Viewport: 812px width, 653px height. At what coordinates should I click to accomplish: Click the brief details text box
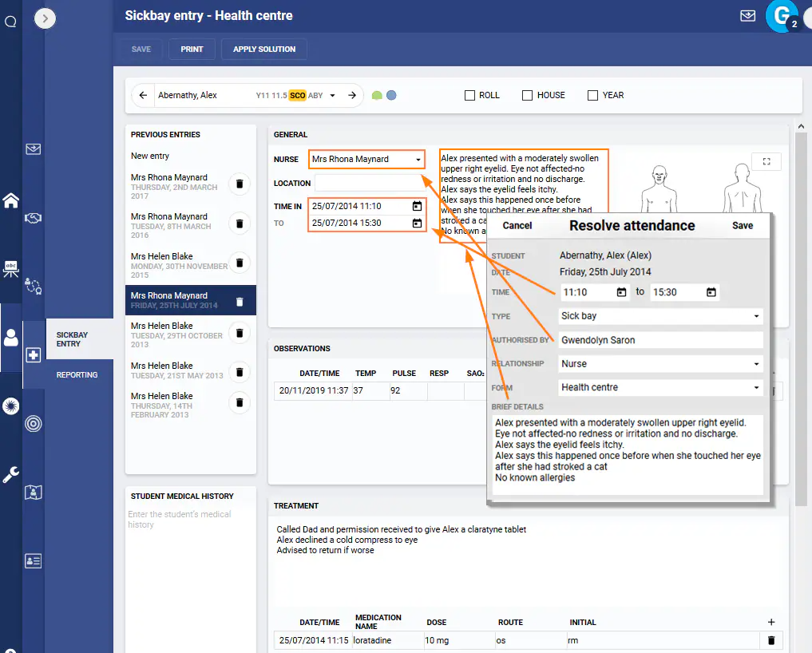[x=628, y=454]
